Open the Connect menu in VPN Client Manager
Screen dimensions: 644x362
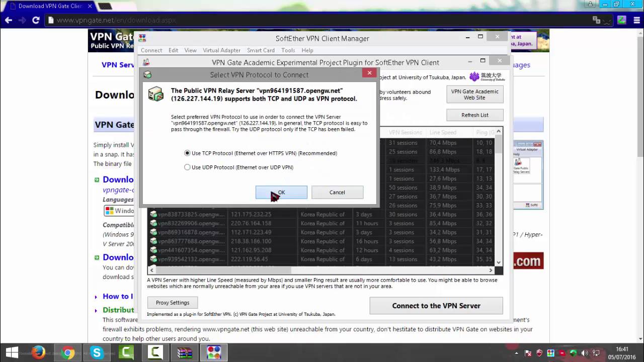coord(151,50)
